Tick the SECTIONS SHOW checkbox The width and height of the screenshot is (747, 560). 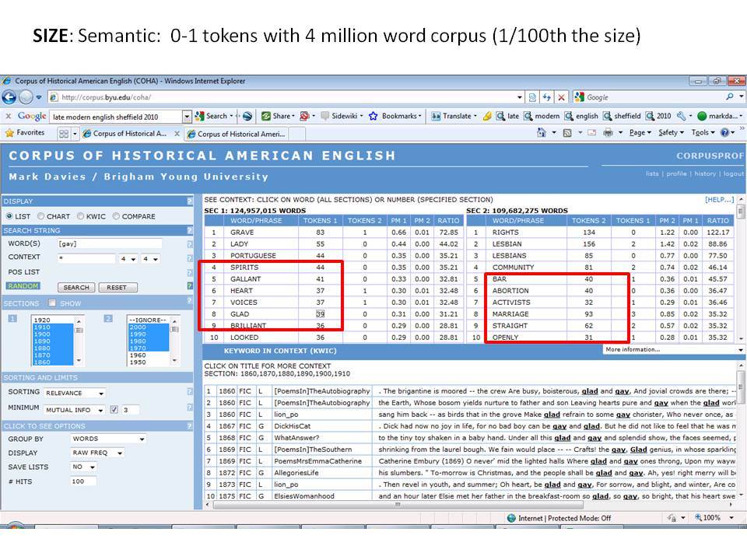click(52, 303)
